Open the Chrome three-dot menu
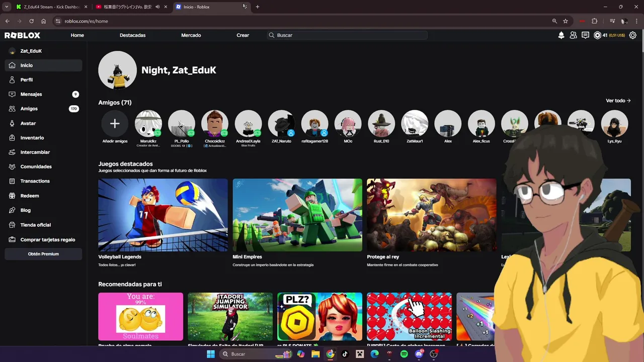Viewport: 644px width, 362px height. point(636,21)
